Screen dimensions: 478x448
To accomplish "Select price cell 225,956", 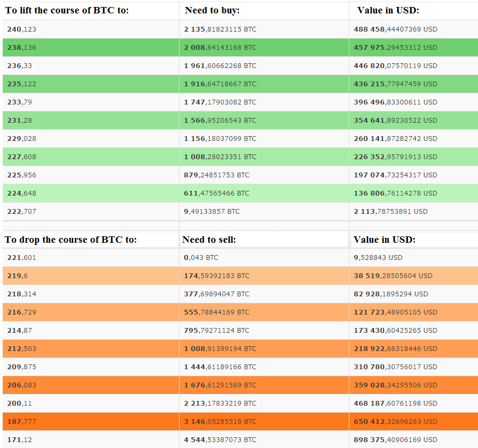I will coord(21,175).
